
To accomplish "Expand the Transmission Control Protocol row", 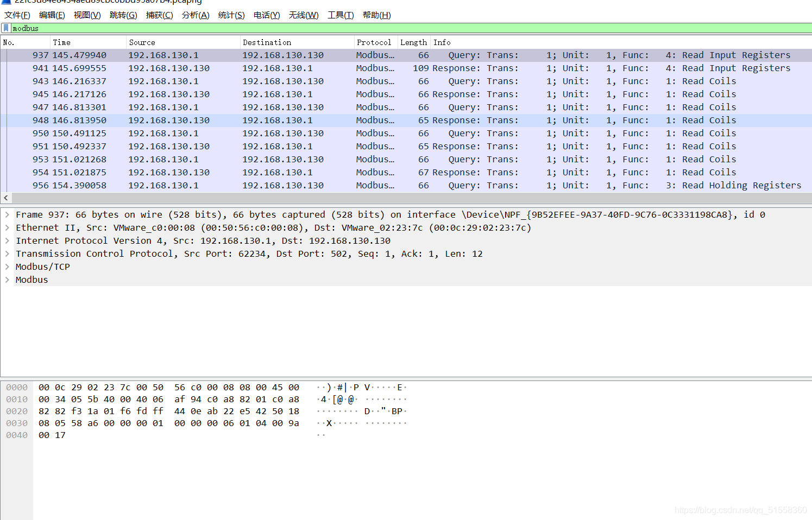I will tap(7, 254).
